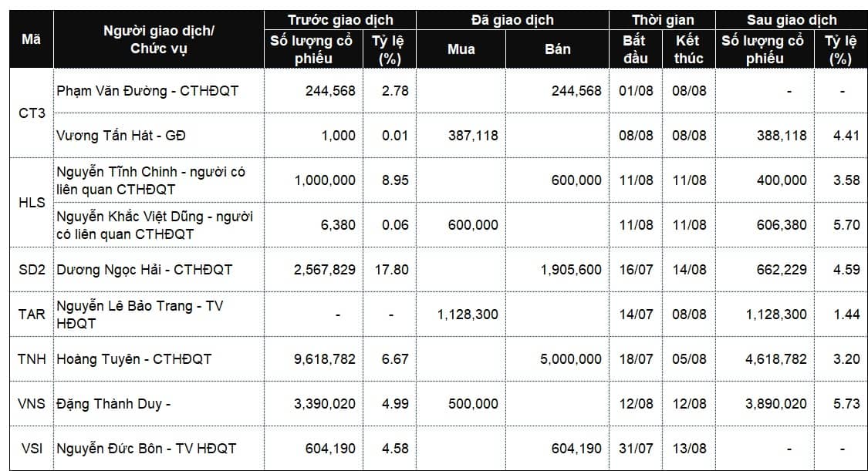
Task: Click the CT3 stock code cell
Action: click(x=32, y=113)
